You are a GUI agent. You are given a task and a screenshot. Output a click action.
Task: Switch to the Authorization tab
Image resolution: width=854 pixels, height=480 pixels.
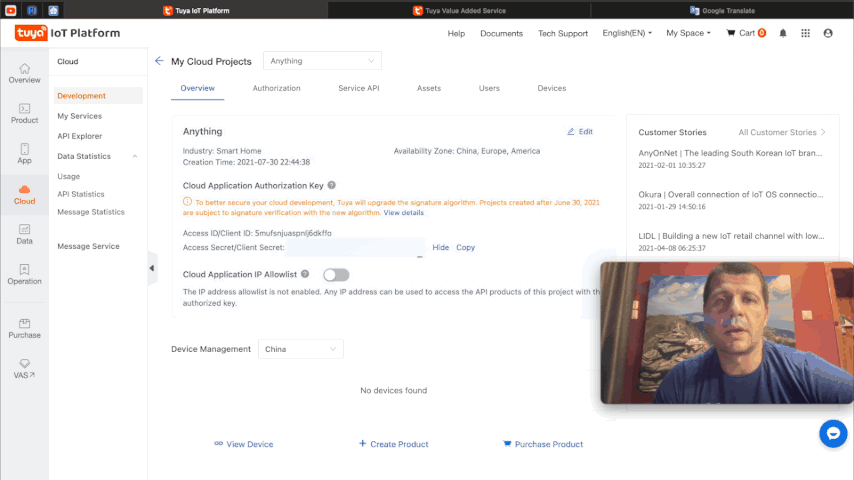tap(276, 88)
